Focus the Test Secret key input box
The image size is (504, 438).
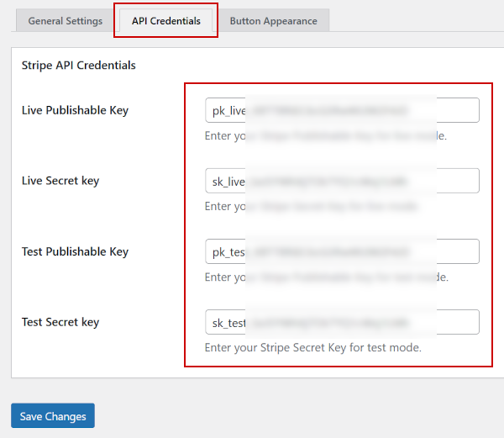pos(342,323)
